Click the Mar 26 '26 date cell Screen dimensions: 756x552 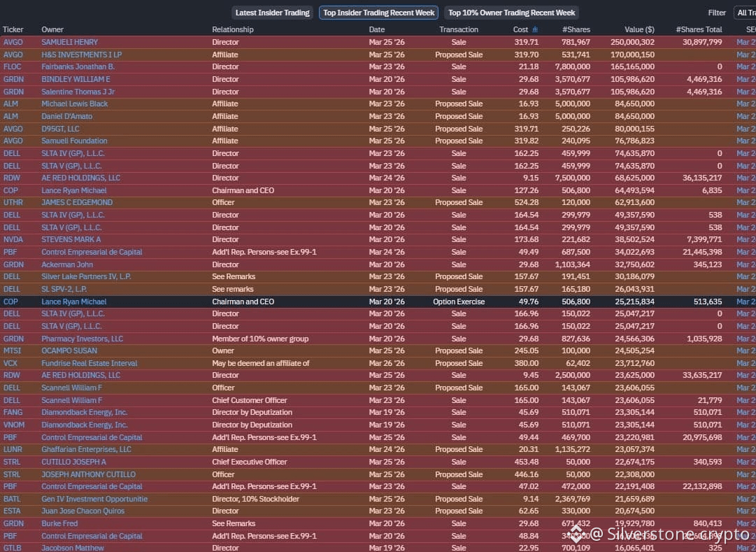(x=387, y=363)
